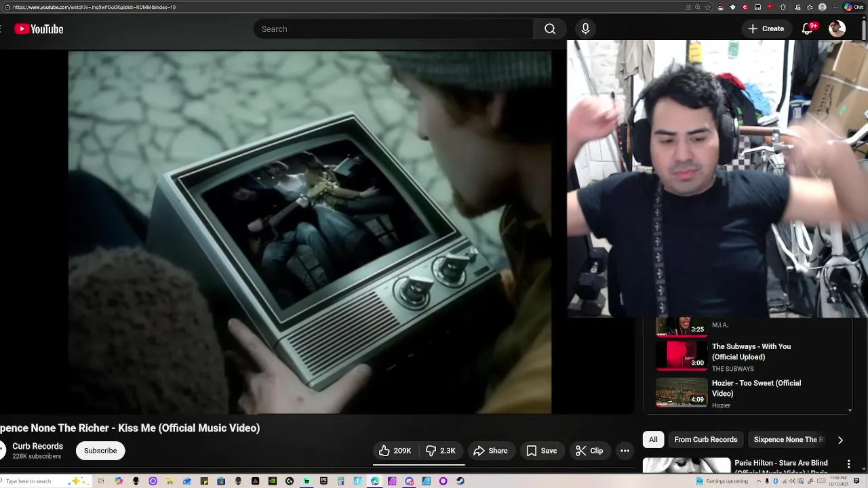Show next filter chips arrow
This screenshot has height=488, width=868.
[x=840, y=440]
